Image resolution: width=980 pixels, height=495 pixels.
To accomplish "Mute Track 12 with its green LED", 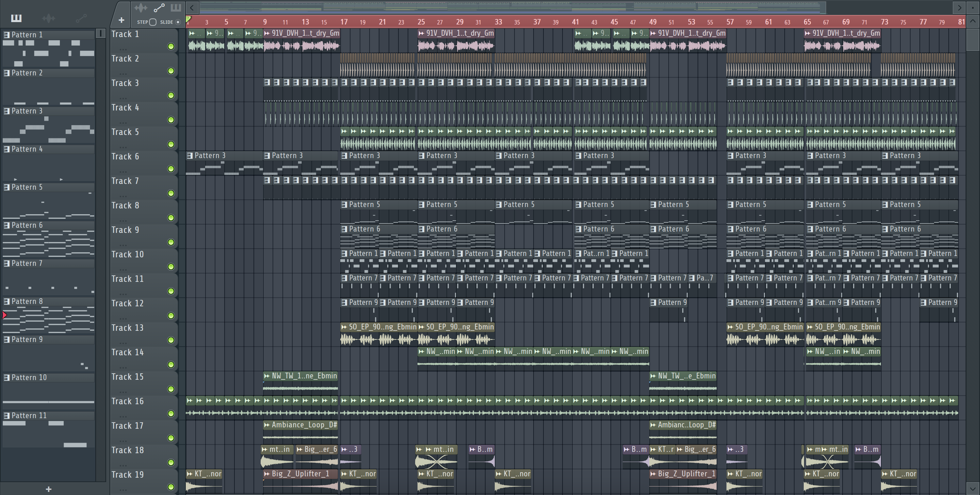I will (x=171, y=315).
